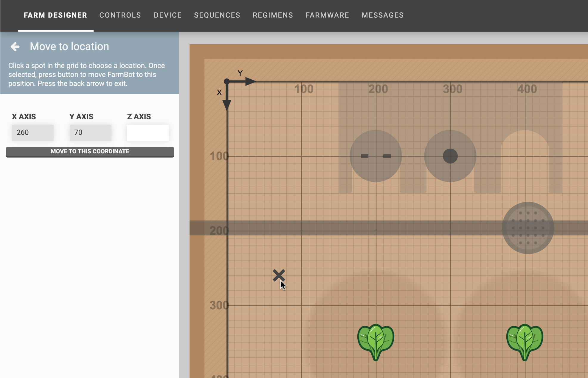Click the empty Z AXIS input field
The height and width of the screenshot is (378, 588).
pos(148,132)
